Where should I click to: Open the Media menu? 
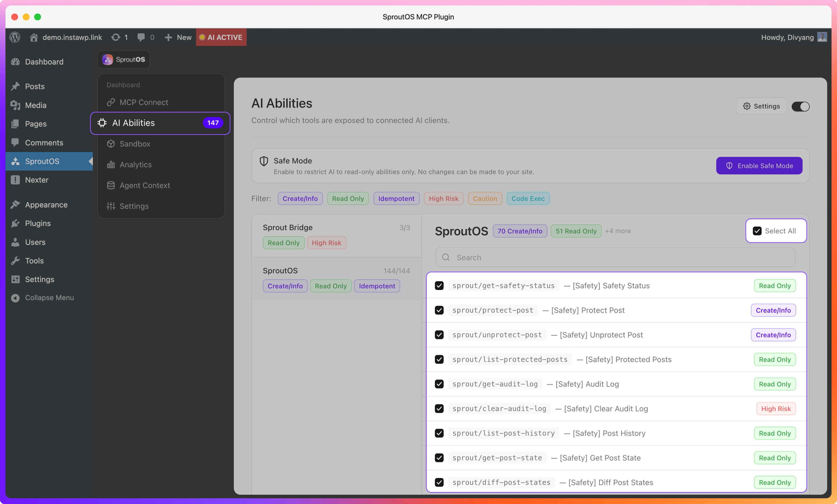(49, 105)
